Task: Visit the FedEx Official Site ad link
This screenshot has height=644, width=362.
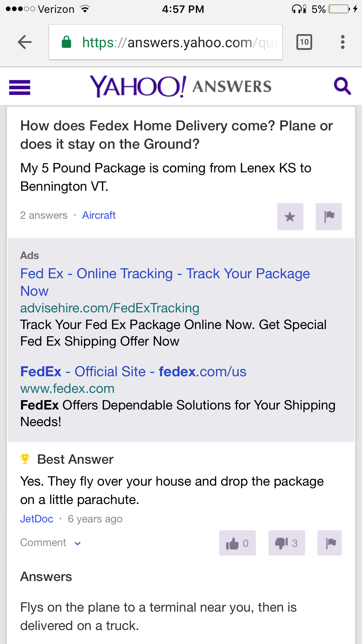Action: tap(133, 372)
